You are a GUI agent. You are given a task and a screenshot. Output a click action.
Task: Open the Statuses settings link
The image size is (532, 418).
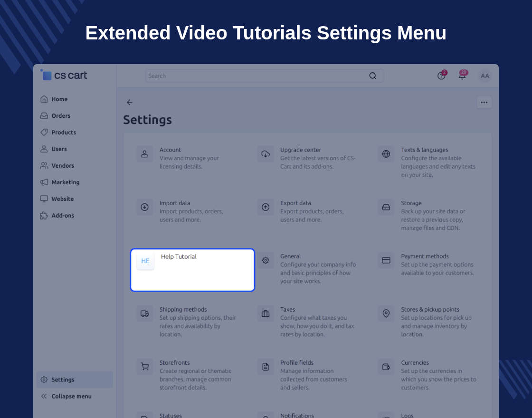[171, 416]
